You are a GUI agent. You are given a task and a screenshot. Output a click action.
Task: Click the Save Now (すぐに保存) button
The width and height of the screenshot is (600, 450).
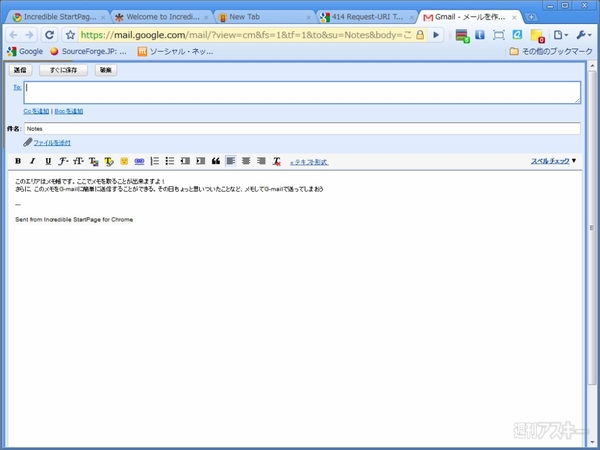(x=64, y=70)
